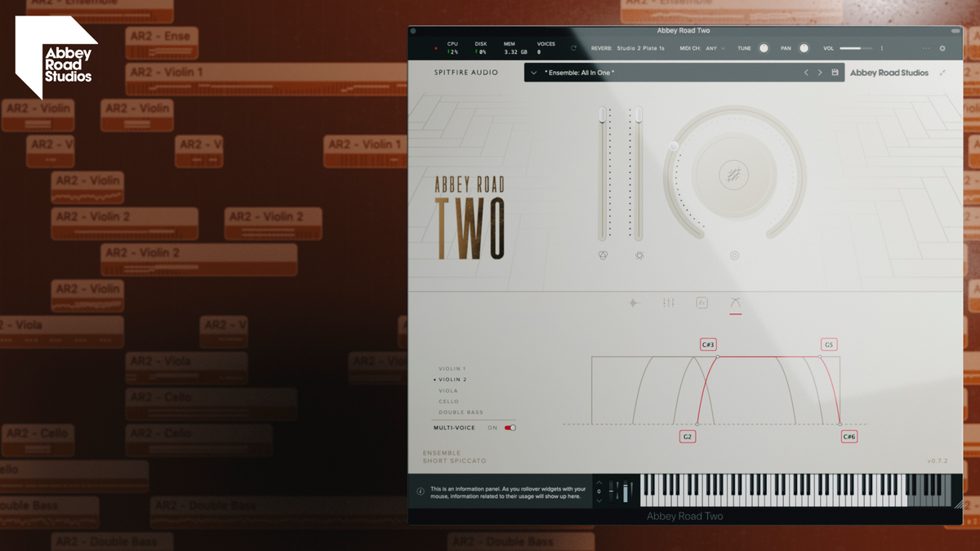Select Double Bass in the instrument list
This screenshot has width=980, height=551.
(461, 413)
